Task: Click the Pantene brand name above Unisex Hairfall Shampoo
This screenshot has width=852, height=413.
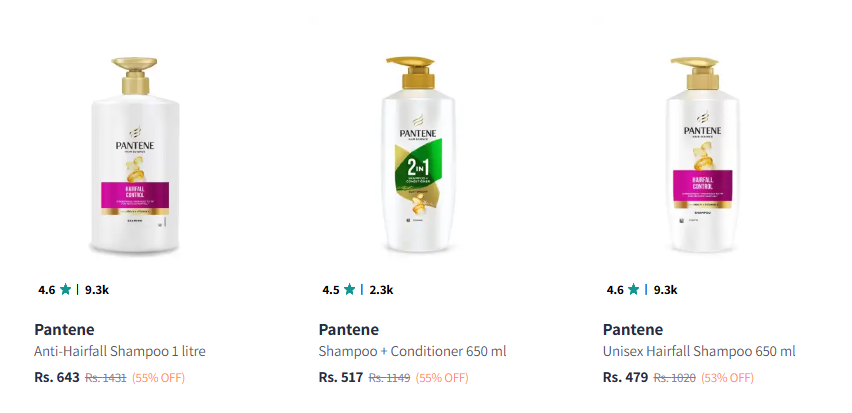Action: pyautogui.click(x=633, y=330)
